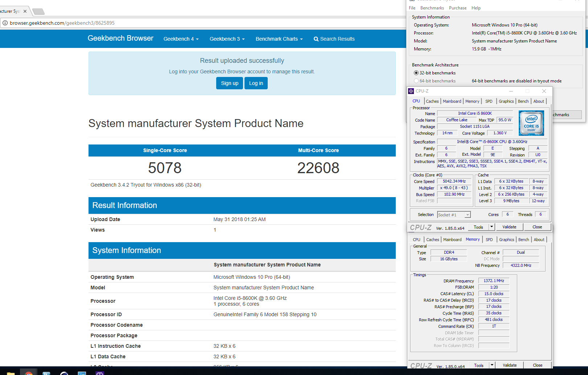This screenshot has height=375, width=588.
Task: Click the Core Voltage value 1.360 V
Action: click(x=500, y=133)
